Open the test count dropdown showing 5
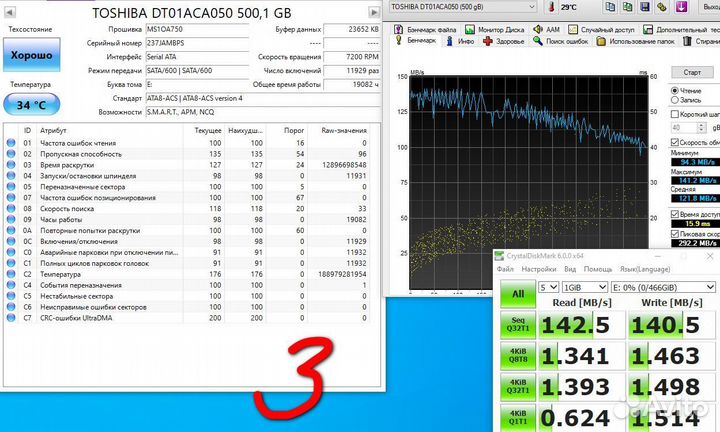This screenshot has height=432, width=720. pos(548,287)
